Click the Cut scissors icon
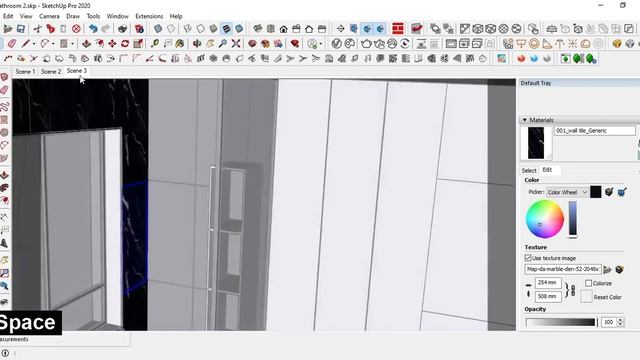640x360 pixels. 38,29
